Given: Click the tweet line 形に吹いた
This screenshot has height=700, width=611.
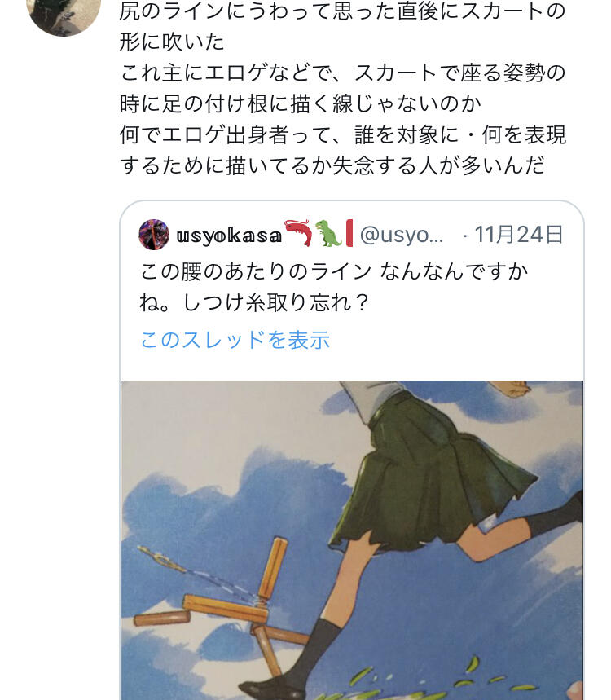Looking at the screenshot, I should [172, 42].
